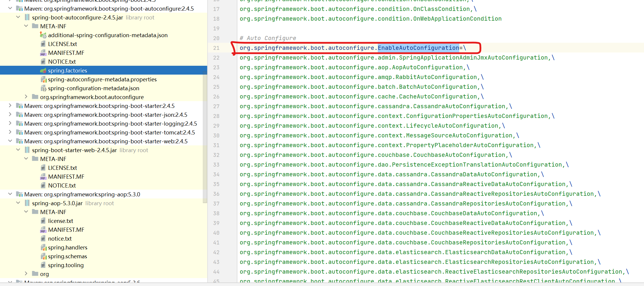This screenshot has height=286, width=644.
Task: Click AopAutoConfiguration entry on line 23
Action: point(427,67)
